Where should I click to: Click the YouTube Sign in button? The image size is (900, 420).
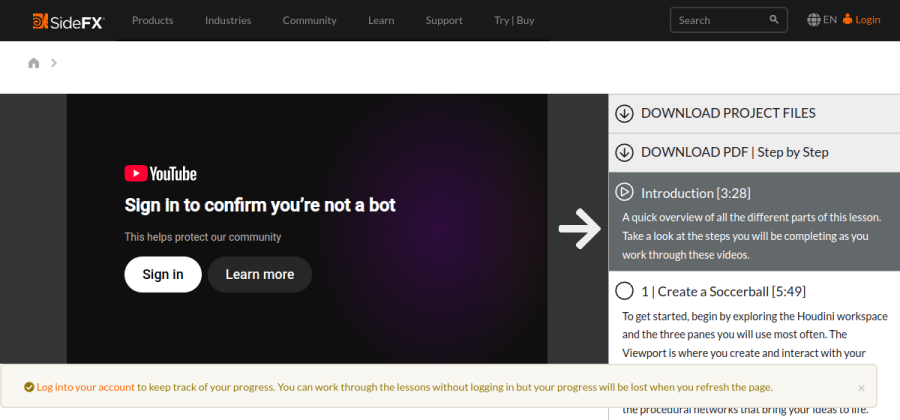163,274
